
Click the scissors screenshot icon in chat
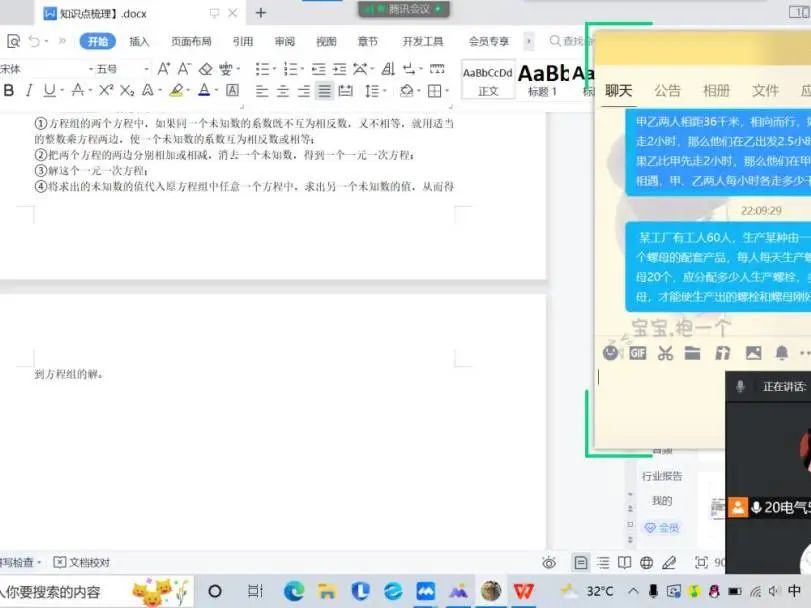(664, 353)
